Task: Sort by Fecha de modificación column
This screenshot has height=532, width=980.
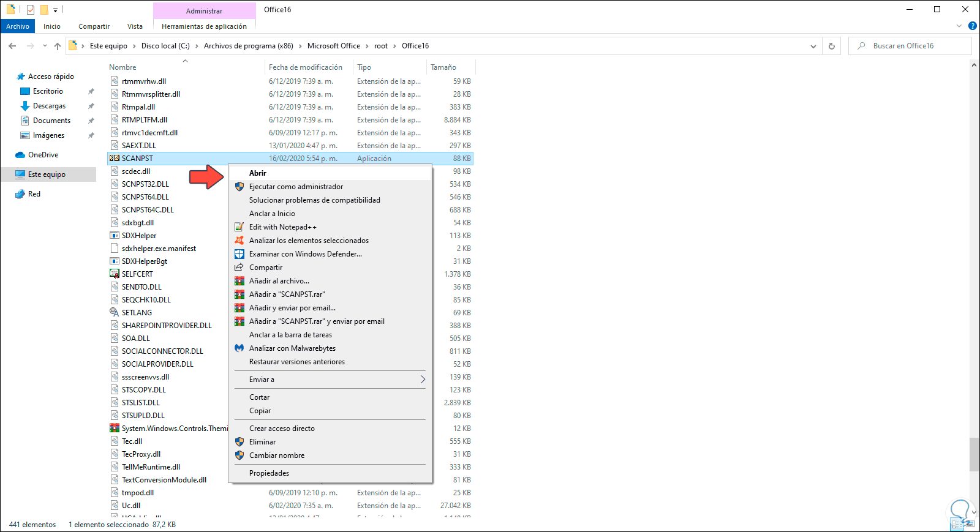Action: pyautogui.click(x=309, y=67)
